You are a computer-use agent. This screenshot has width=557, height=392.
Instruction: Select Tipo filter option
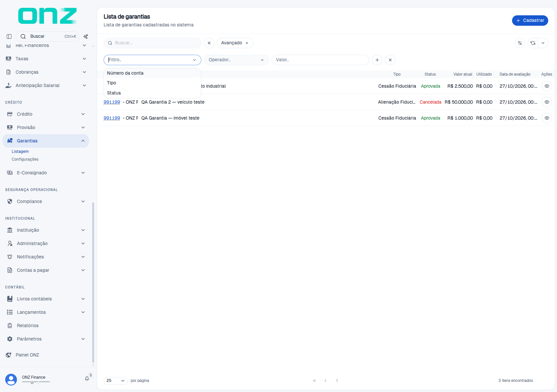pyautogui.click(x=152, y=83)
